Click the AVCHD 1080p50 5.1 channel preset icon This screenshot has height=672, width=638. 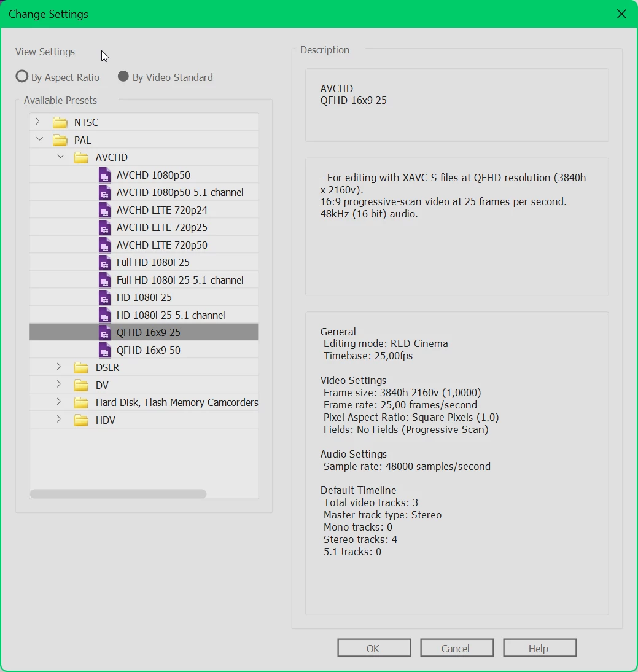(104, 193)
